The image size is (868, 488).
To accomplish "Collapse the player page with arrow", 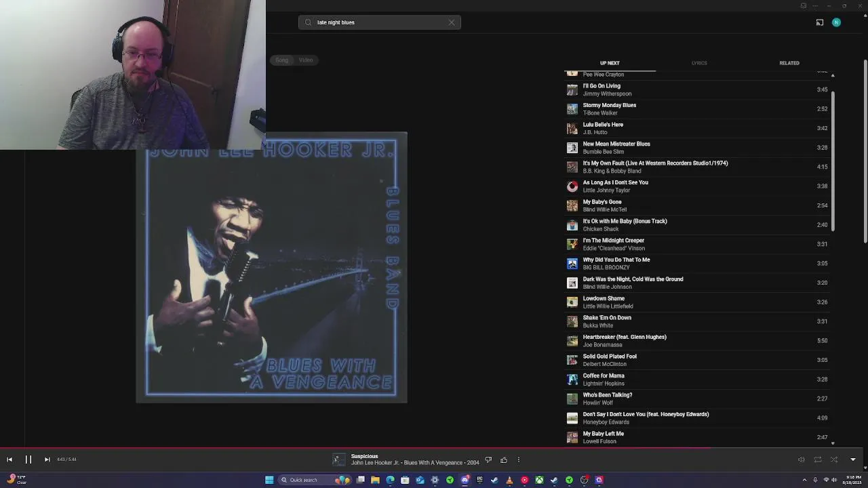I will tap(853, 460).
